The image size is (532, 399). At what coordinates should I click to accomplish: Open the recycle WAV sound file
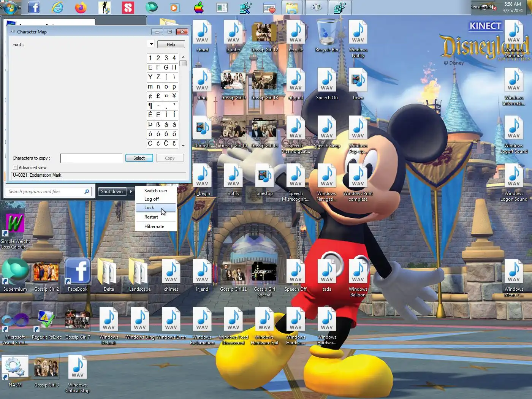296,36
